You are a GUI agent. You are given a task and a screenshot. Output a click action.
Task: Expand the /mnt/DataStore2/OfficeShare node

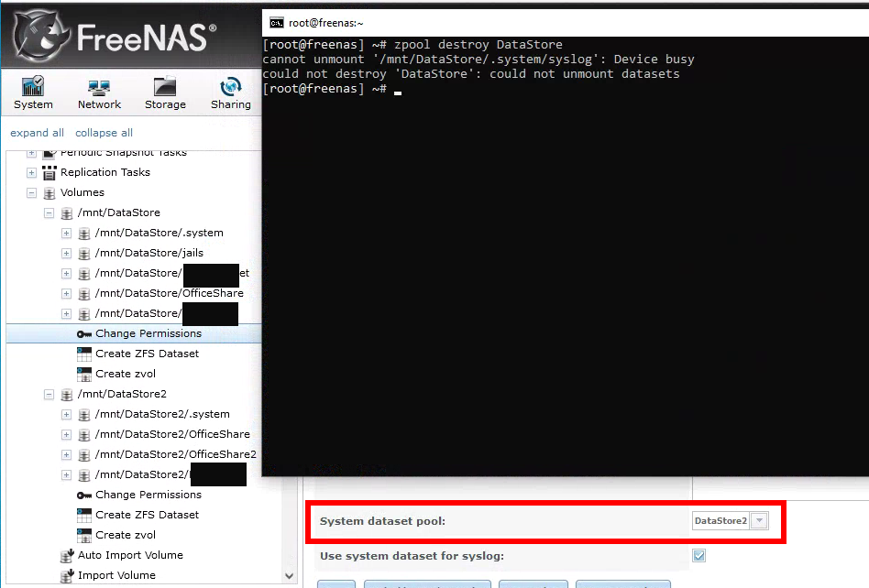tap(66, 435)
